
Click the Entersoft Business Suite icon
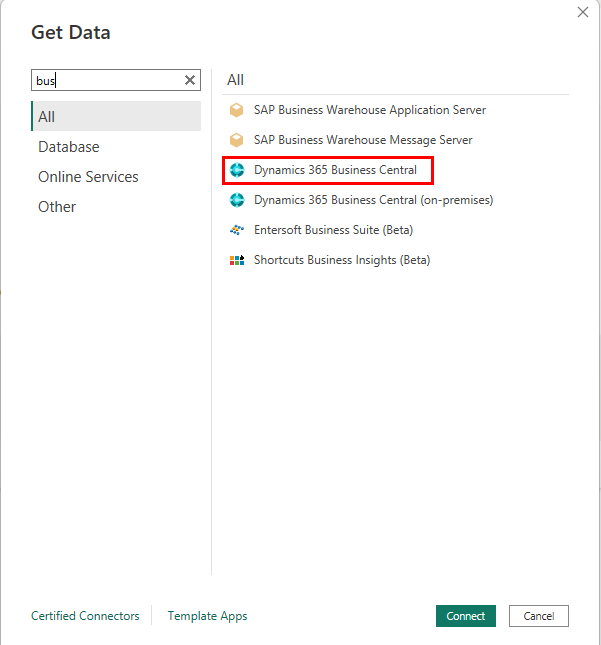point(237,230)
